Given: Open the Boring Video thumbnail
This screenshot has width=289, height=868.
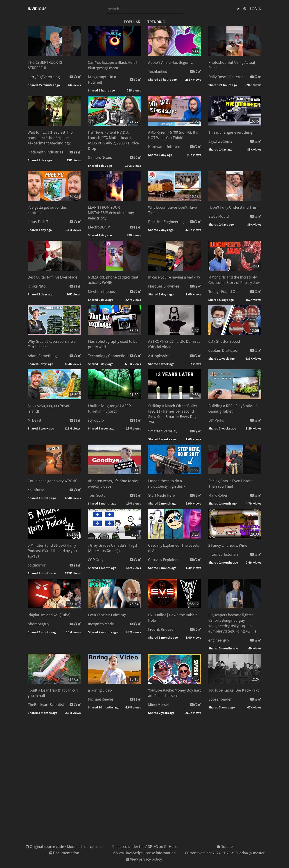Looking at the screenshot, I should (x=114, y=669).
